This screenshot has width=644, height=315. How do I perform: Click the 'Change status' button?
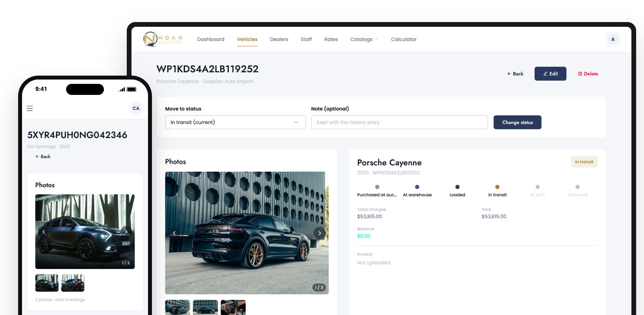click(518, 122)
